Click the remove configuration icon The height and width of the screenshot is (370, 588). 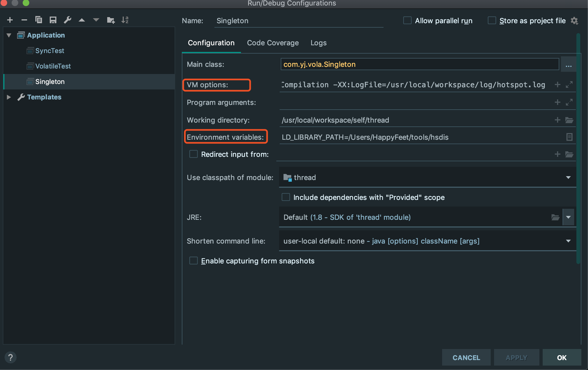tap(24, 20)
